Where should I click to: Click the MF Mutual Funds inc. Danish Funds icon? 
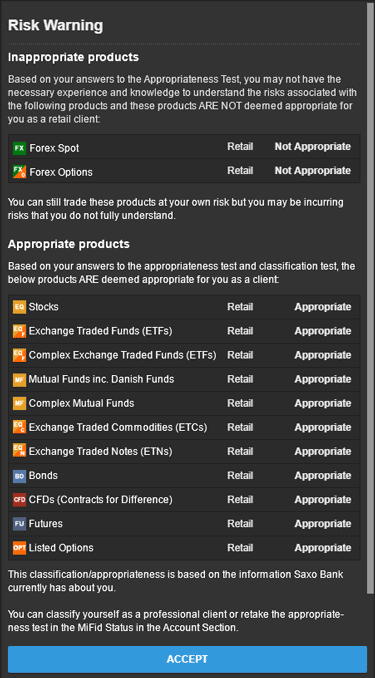pos(19,379)
